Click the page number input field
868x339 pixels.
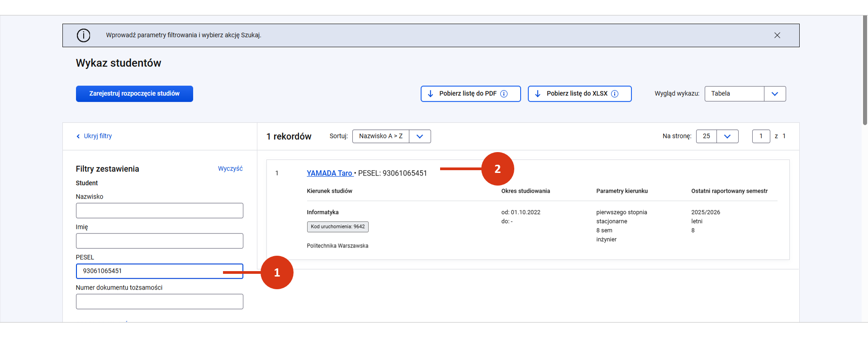[761, 136]
